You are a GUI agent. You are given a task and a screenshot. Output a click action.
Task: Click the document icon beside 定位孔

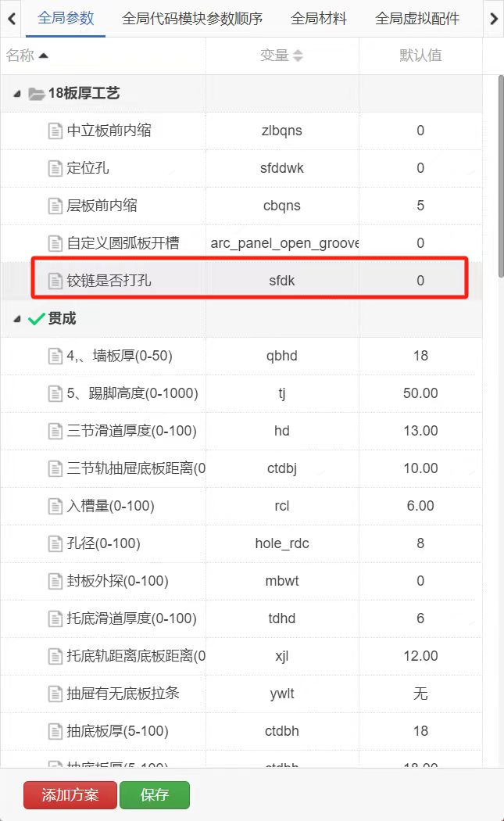(x=55, y=168)
